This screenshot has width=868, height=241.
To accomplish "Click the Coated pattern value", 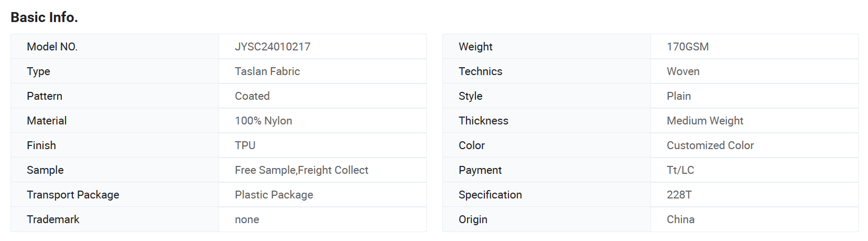I will (252, 96).
